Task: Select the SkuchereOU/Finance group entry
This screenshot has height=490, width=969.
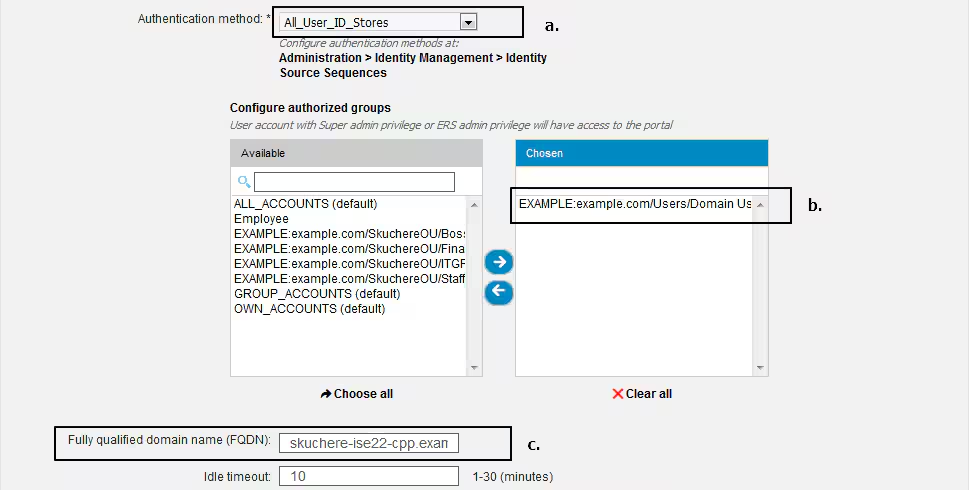Action: (349, 249)
